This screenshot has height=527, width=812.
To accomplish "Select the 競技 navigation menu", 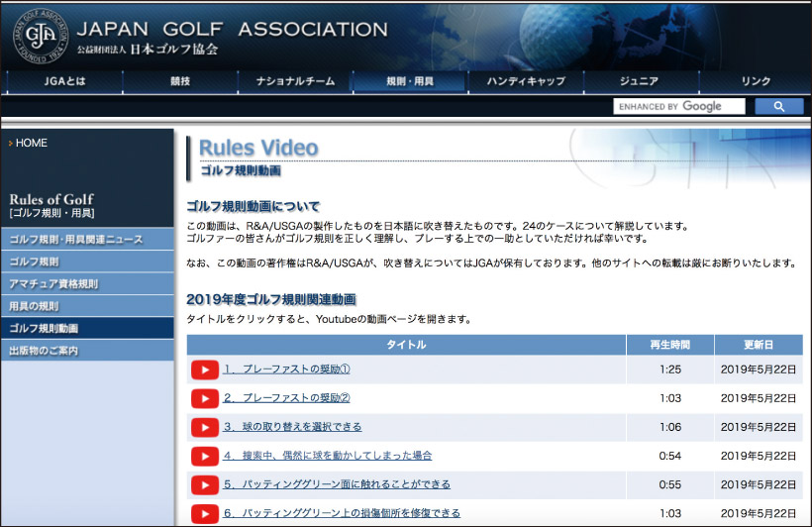I will coord(179,81).
